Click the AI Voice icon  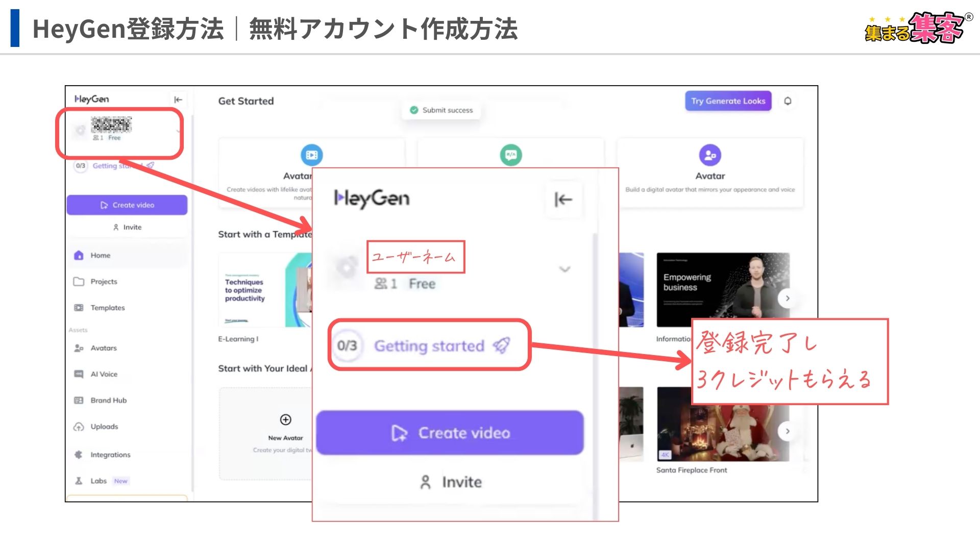pyautogui.click(x=79, y=374)
